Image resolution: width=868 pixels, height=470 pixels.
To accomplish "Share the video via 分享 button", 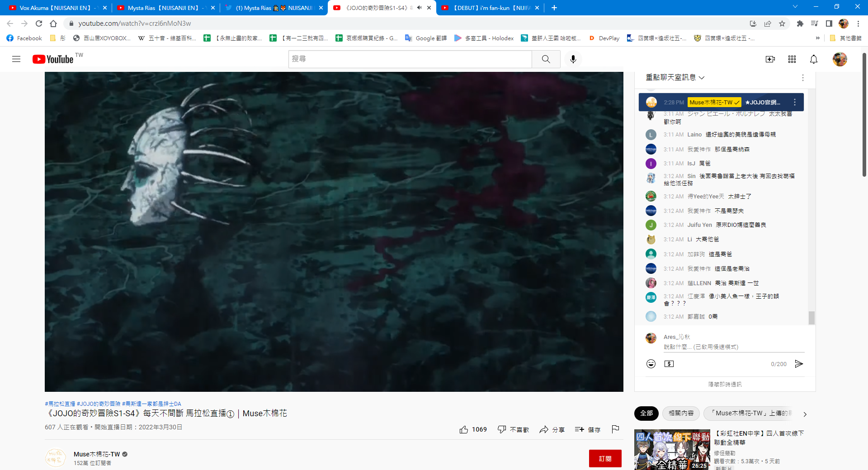I will (x=552, y=429).
